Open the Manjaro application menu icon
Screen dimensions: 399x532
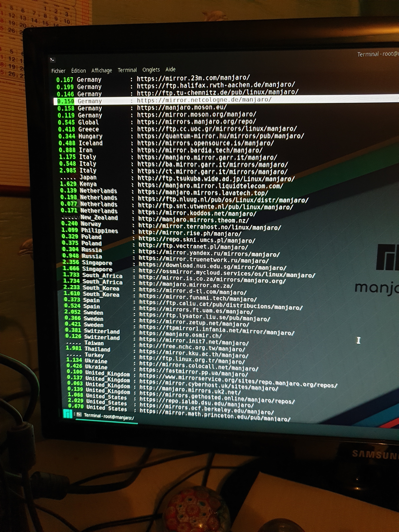click(x=68, y=414)
